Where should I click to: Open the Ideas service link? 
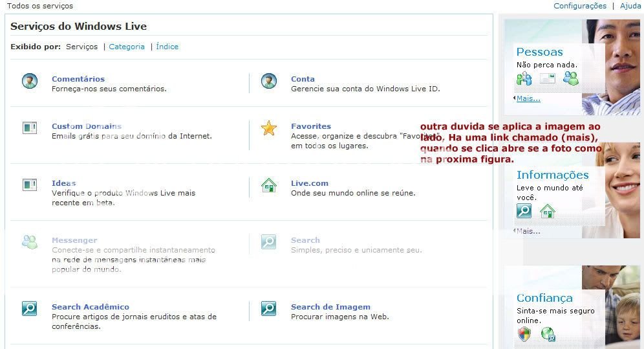pos(63,183)
